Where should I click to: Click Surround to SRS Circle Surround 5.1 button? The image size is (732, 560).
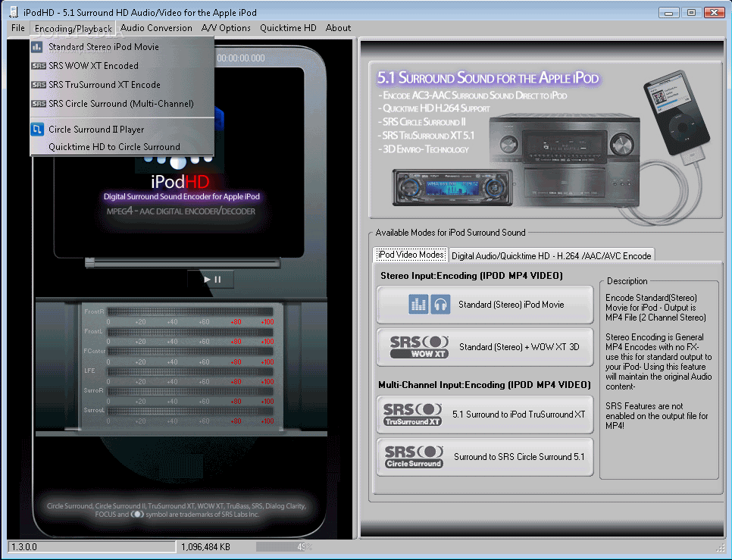coord(485,457)
